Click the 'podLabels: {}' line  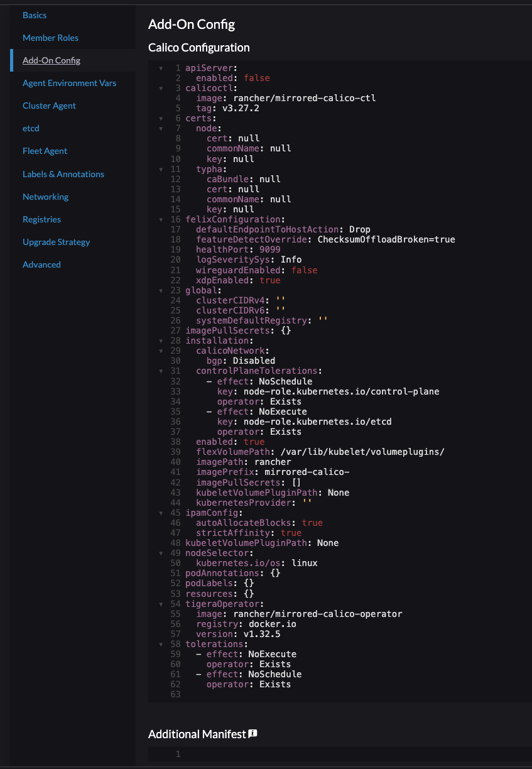(x=219, y=583)
